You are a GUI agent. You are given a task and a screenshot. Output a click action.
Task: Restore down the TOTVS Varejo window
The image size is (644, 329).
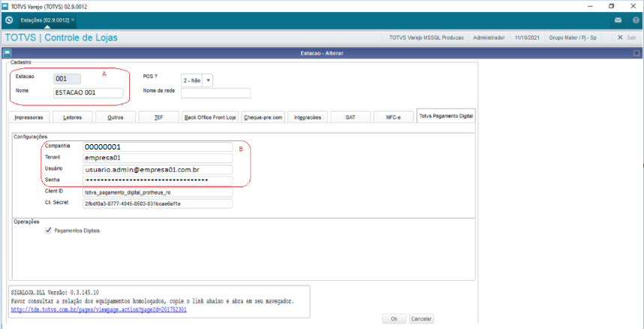tap(611, 6)
